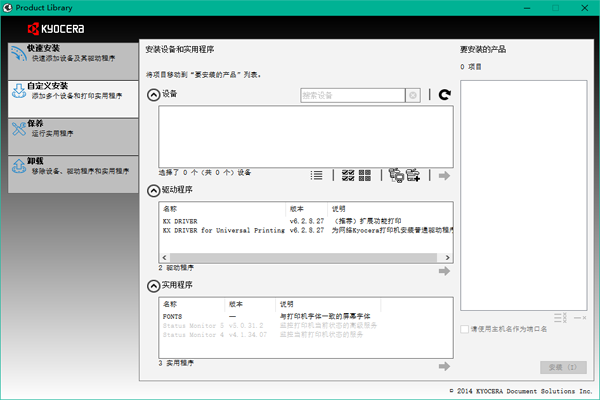Image resolution: width=600 pixels, height=400 pixels.
Task: Collapse the 实用程序 (Utilities) section
Action: [x=153, y=286]
